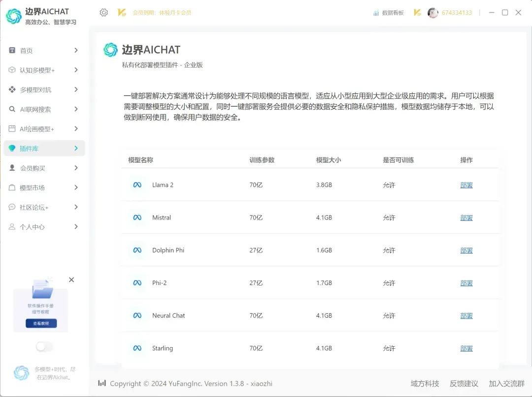Open the 数据看板 data dashboard icon
The width and height of the screenshot is (532, 397).
(376, 13)
